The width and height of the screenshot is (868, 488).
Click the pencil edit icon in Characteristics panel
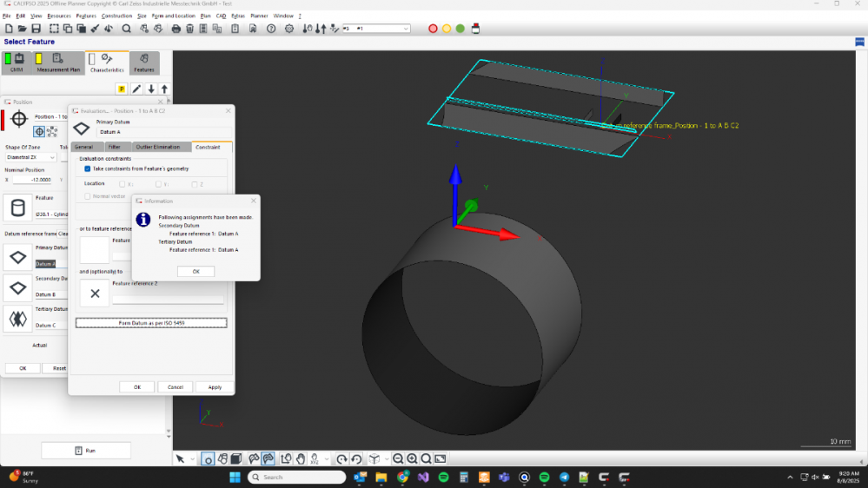[136, 89]
